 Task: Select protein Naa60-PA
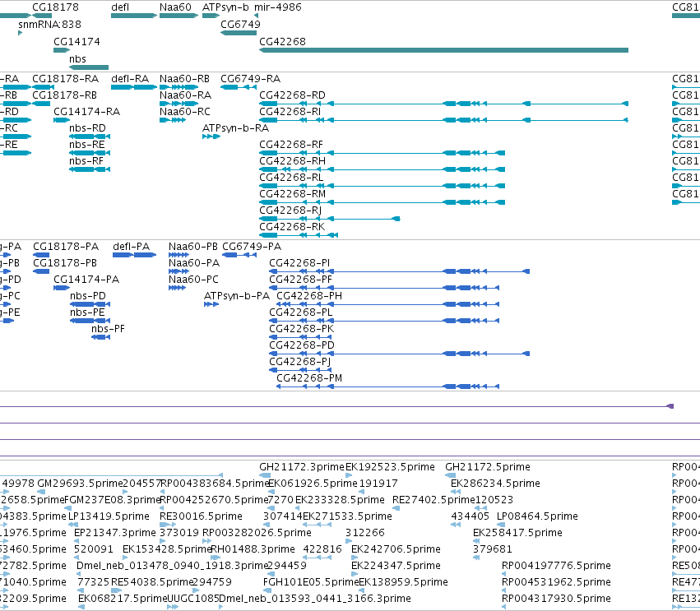(179, 271)
